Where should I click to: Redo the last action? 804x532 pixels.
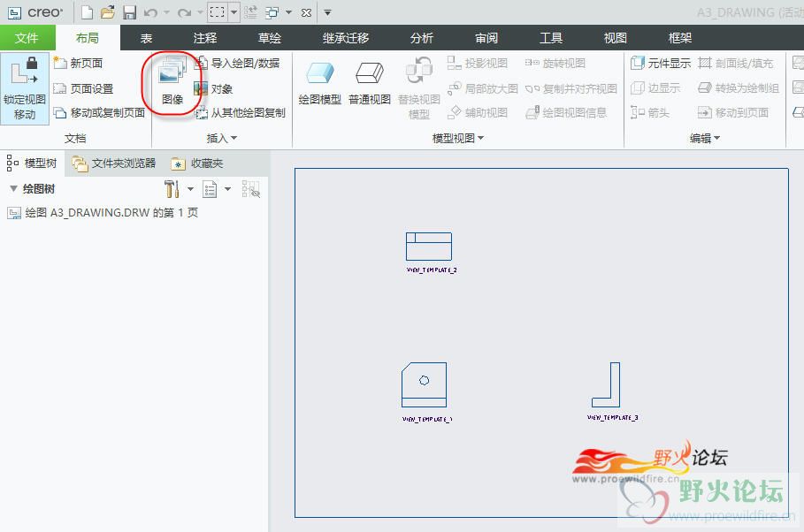[184, 12]
